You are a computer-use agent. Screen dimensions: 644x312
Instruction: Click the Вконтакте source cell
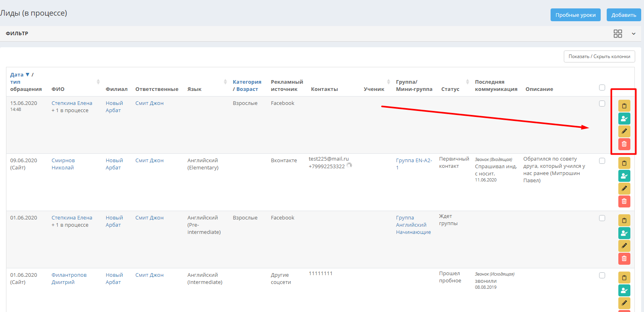tap(284, 160)
